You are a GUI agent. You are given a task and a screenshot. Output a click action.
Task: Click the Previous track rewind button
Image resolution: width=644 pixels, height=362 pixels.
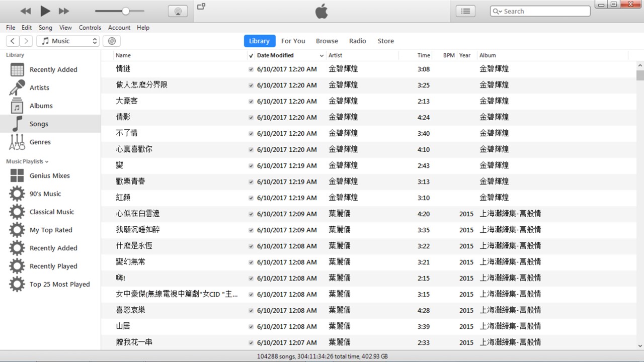click(x=26, y=11)
